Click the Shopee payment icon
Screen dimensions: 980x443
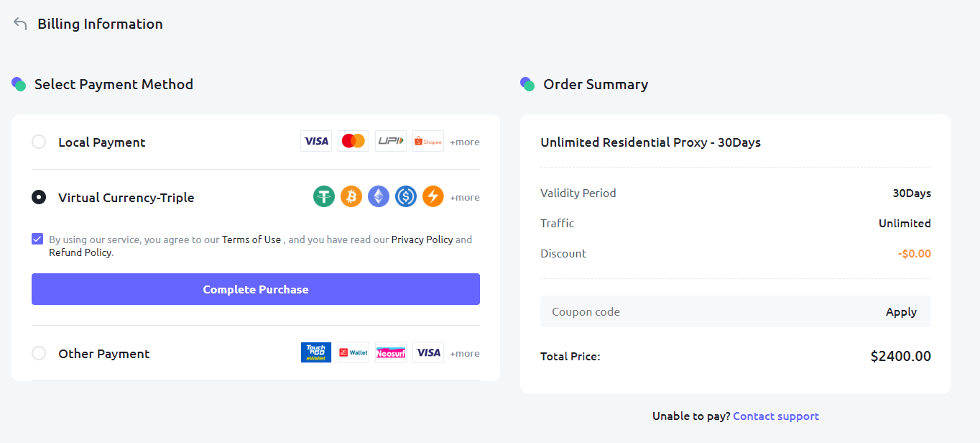(428, 142)
